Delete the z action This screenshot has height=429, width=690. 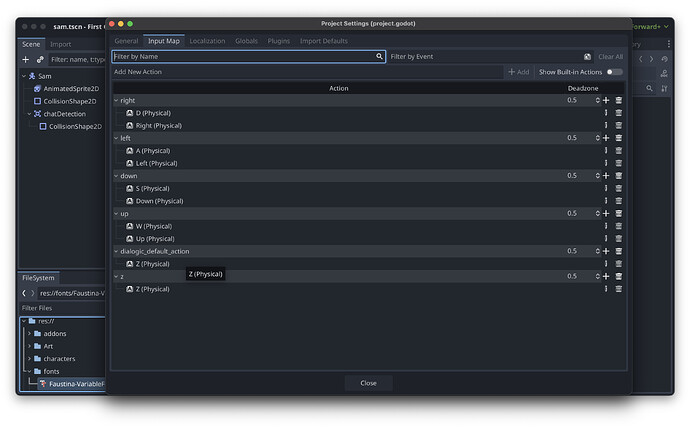click(618, 276)
